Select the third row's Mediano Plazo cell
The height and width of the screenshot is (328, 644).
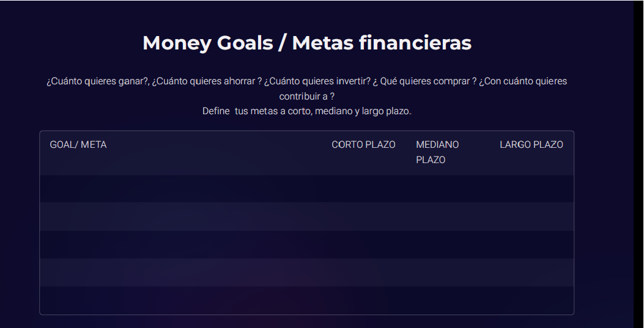click(448, 244)
